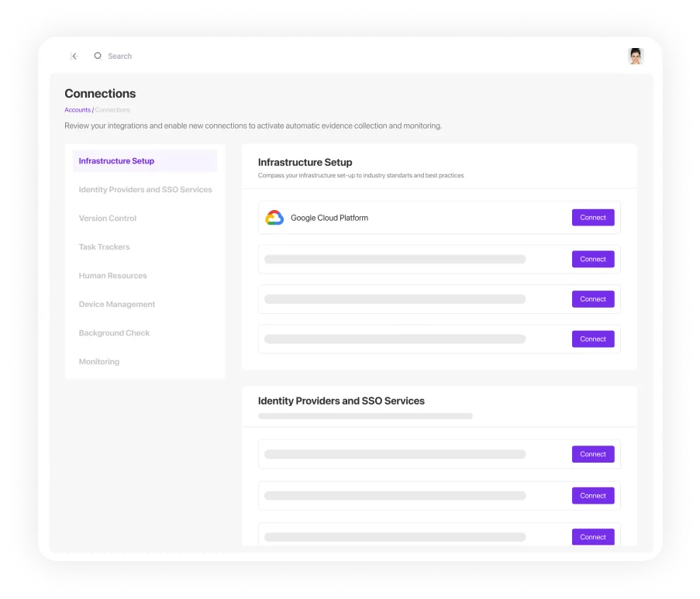
Task: Open the Device Management category
Action: pos(116,304)
